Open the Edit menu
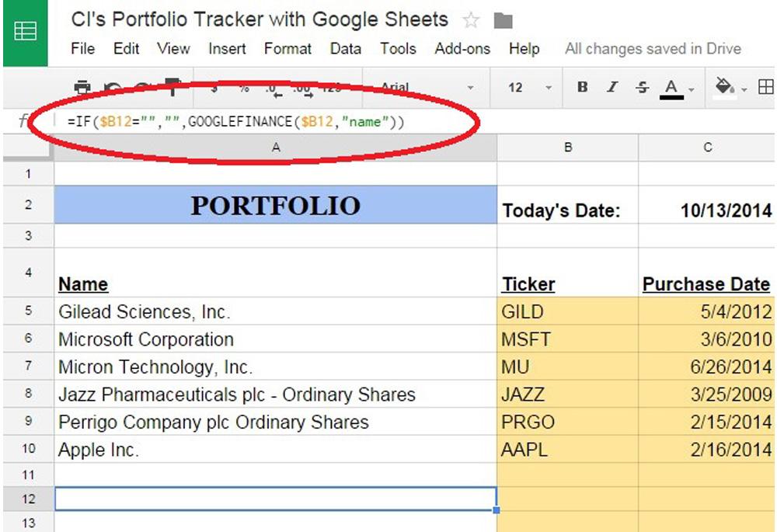The width and height of the screenshot is (777, 532). tap(127, 49)
